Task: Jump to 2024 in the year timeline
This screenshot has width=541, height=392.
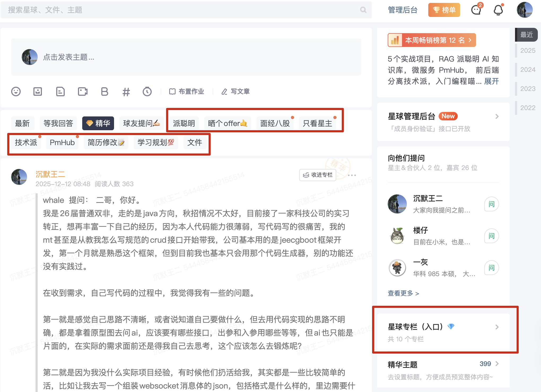Action: pyautogui.click(x=528, y=69)
